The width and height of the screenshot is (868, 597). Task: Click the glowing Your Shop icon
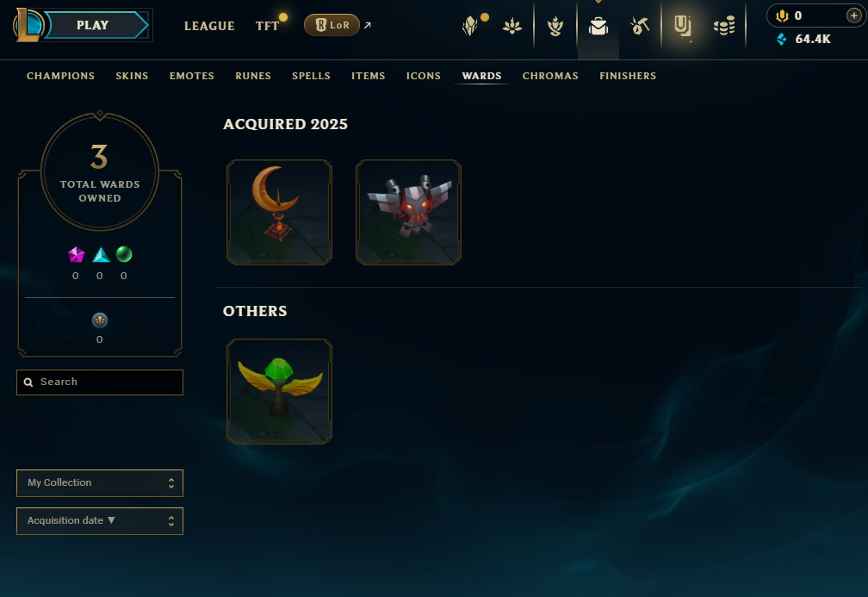click(x=683, y=26)
